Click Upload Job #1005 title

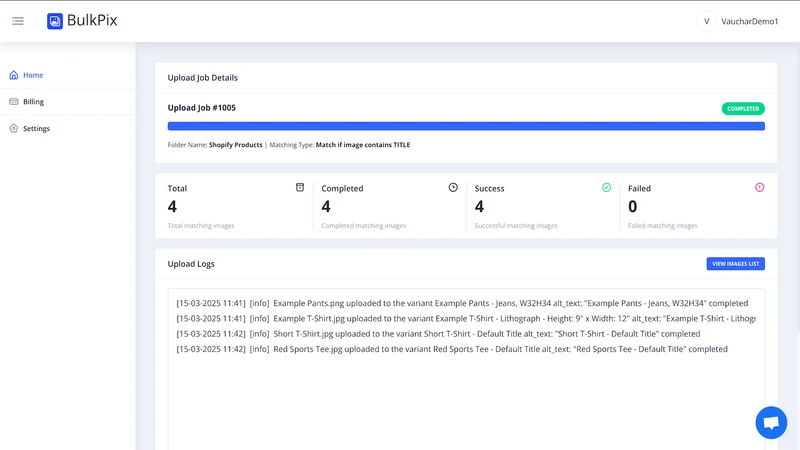(202, 108)
